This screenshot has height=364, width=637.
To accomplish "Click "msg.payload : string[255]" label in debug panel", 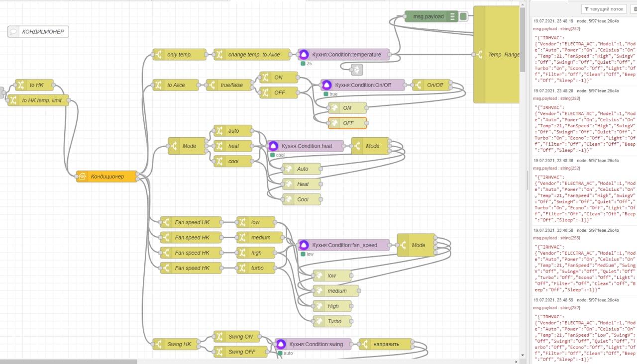I will (x=556, y=238).
